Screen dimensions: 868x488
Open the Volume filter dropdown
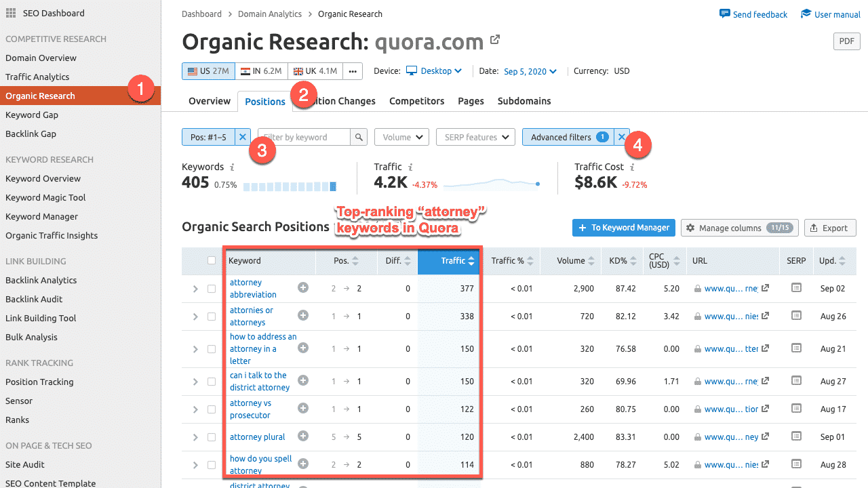(x=401, y=137)
